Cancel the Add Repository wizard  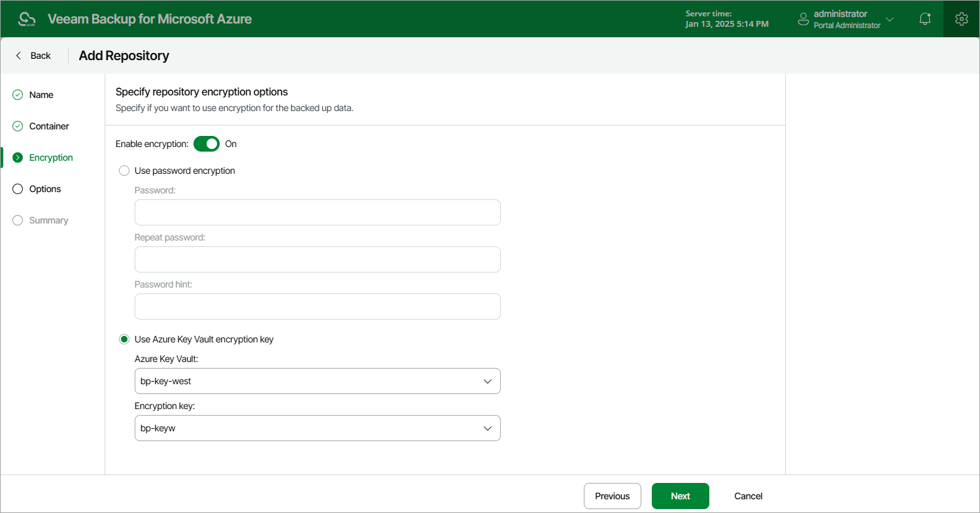(748, 495)
